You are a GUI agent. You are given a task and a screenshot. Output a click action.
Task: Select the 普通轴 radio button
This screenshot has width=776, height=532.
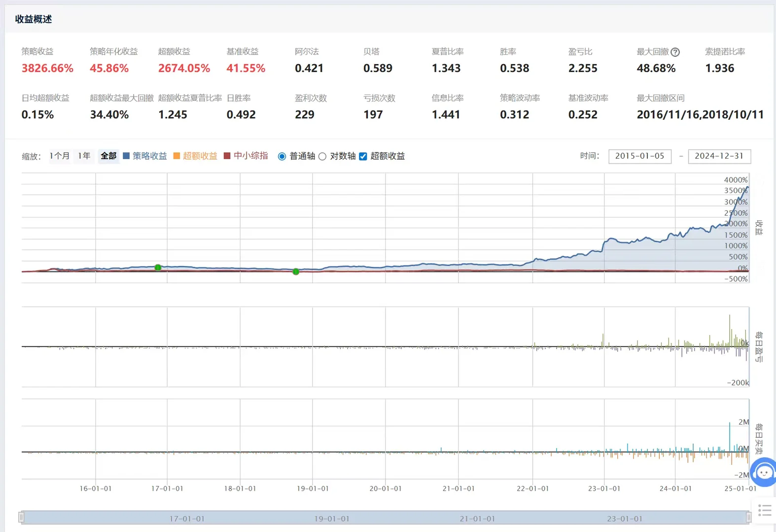282,156
